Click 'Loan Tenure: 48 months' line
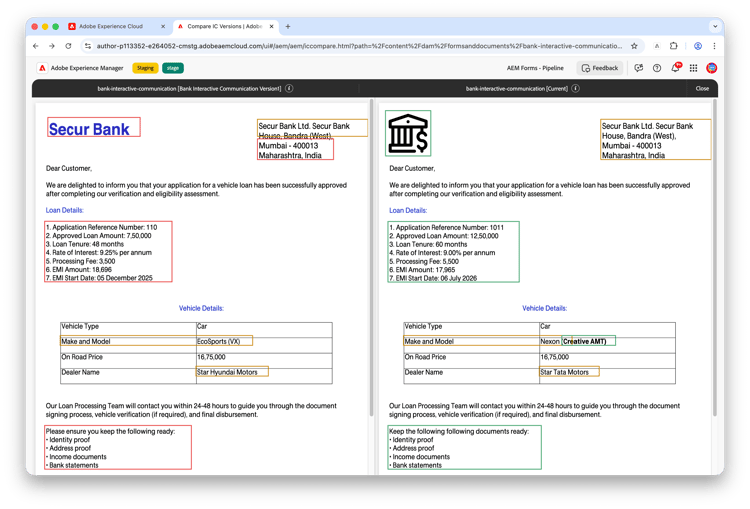This screenshot has width=750, height=509. click(85, 244)
